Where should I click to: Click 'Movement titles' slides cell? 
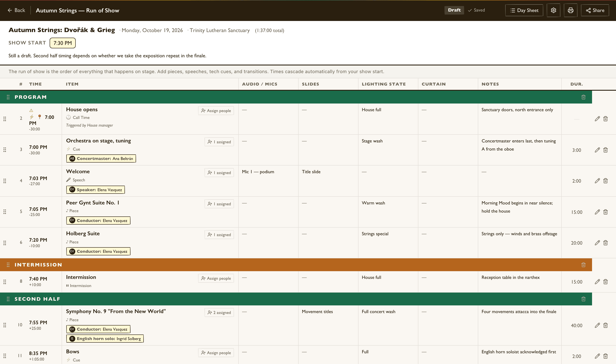(317, 312)
